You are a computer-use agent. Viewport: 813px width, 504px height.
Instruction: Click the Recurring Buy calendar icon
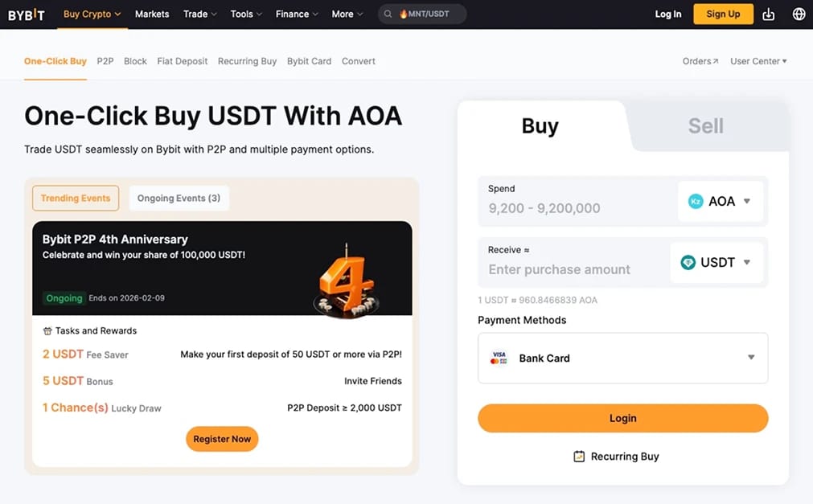point(579,457)
